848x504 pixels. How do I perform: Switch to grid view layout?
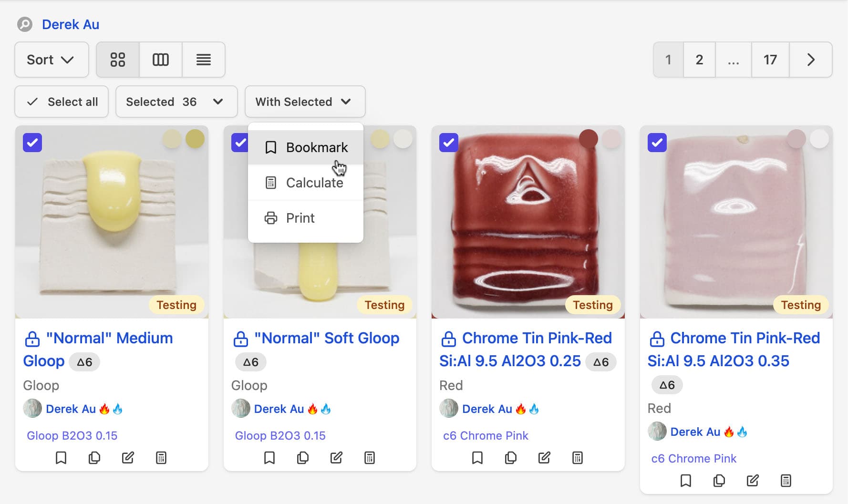pyautogui.click(x=117, y=60)
